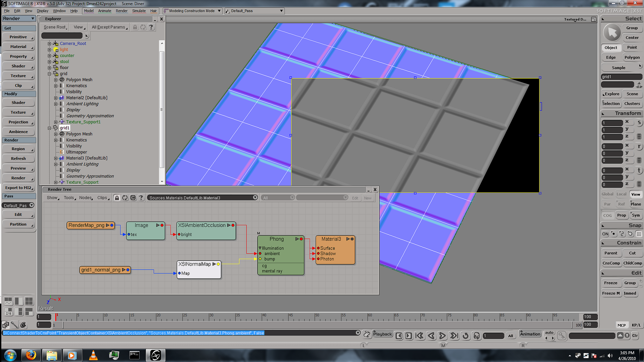
Task: Refresh the Render Tree
Action: point(125,198)
